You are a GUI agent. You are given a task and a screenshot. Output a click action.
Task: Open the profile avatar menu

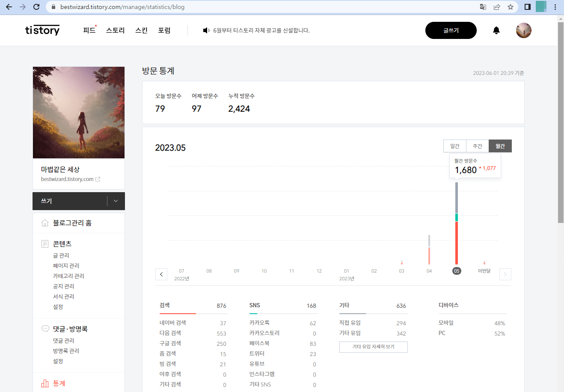click(523, 30)
